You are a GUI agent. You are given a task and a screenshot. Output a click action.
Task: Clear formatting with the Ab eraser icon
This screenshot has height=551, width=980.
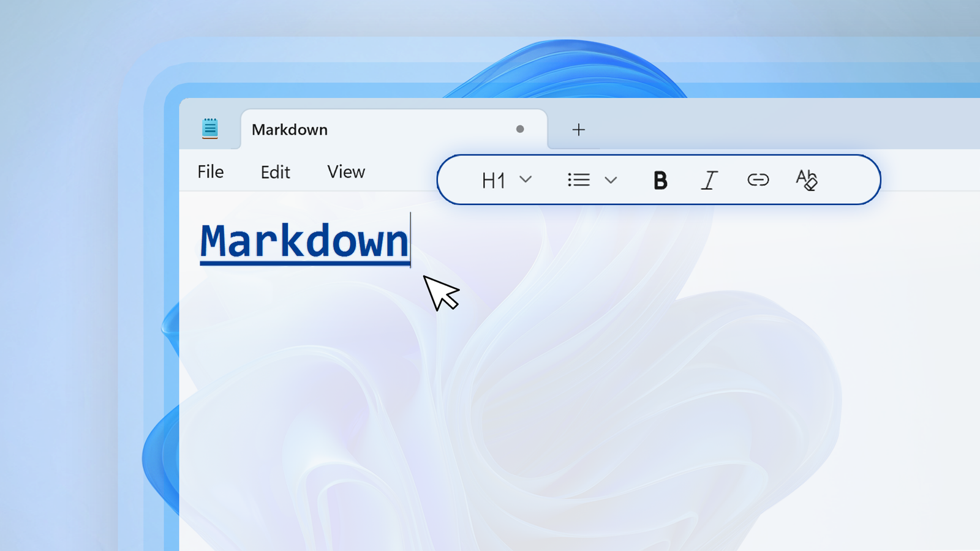coord(807,179)
